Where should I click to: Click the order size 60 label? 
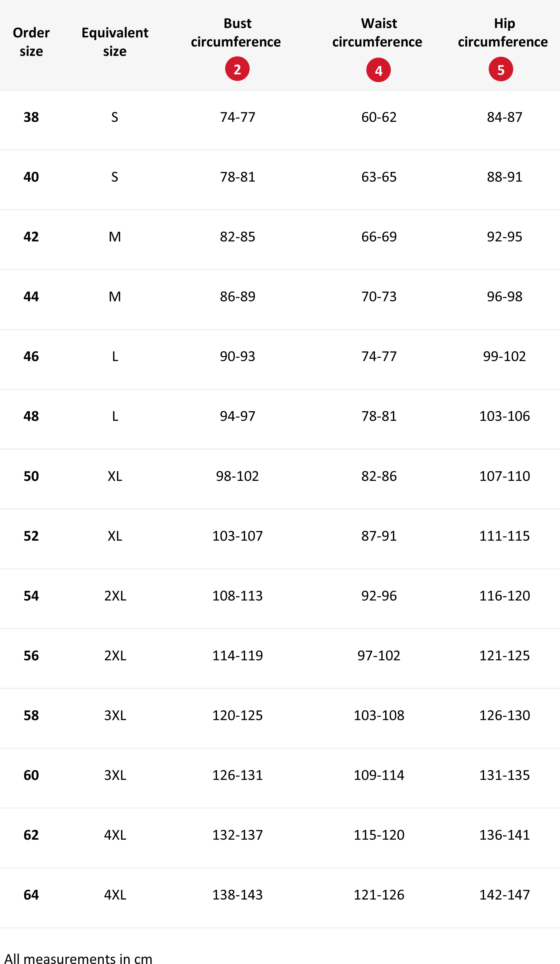click(31, 775)
